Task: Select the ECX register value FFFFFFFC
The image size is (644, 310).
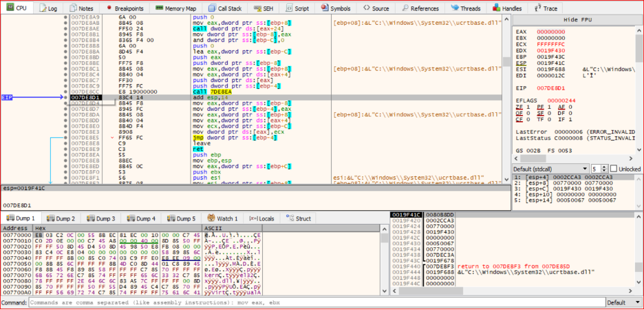Action: tap(550, 44)
